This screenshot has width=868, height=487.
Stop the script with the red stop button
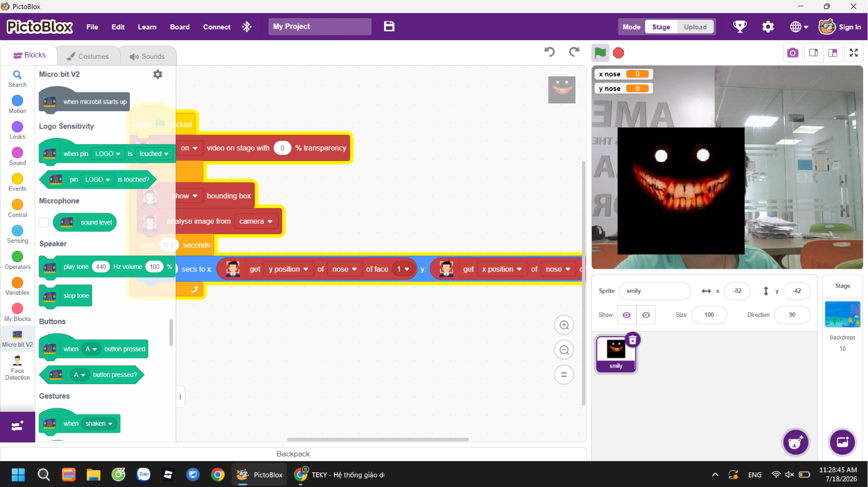[619, 53]
